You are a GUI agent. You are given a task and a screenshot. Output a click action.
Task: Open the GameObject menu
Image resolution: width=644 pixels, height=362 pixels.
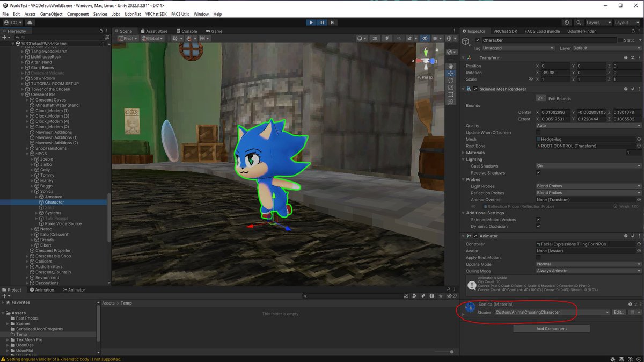pyautogui.click(x=51, y=14)
